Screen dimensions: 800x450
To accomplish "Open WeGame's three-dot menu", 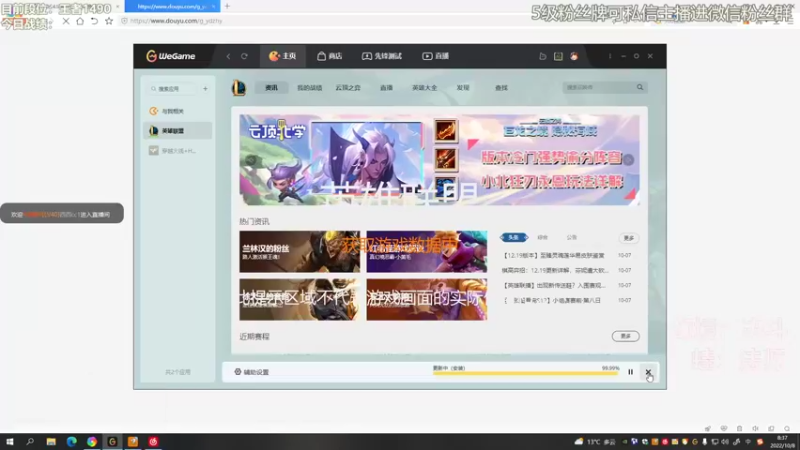I will click(x=610, y=56).
